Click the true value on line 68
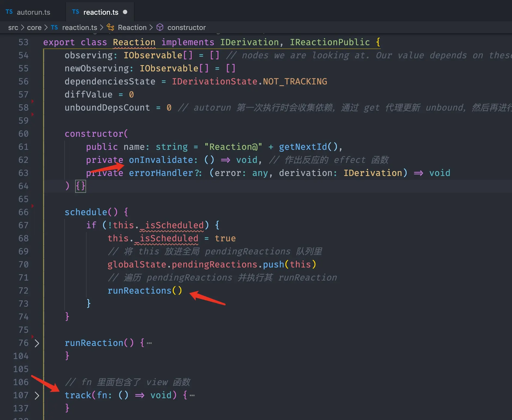 coord(225,239)
